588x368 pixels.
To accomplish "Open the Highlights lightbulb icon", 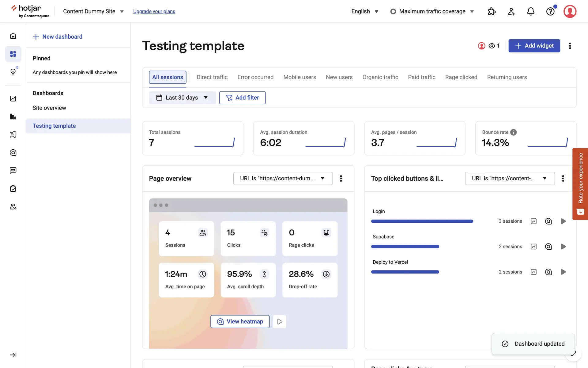I will (13, 72).
